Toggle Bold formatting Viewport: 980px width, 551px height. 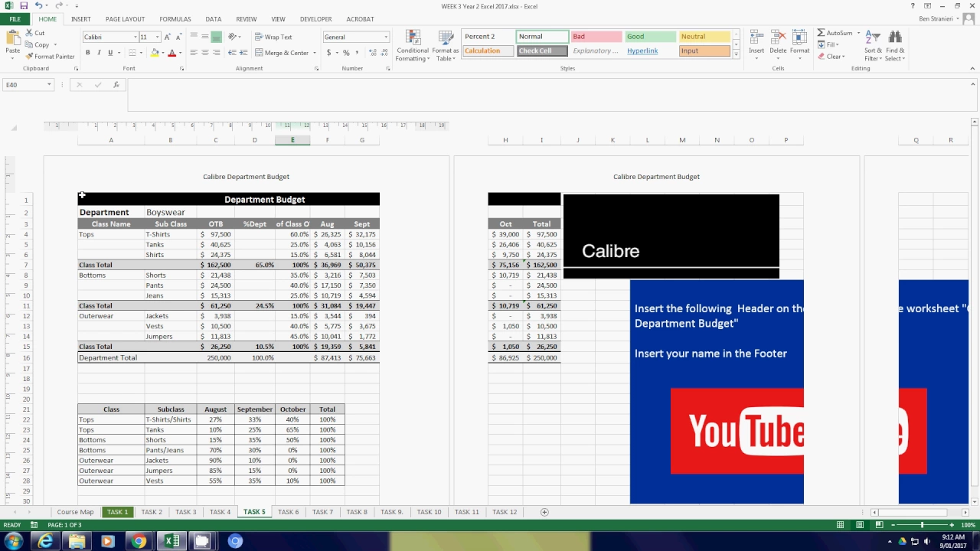[88, 53]
